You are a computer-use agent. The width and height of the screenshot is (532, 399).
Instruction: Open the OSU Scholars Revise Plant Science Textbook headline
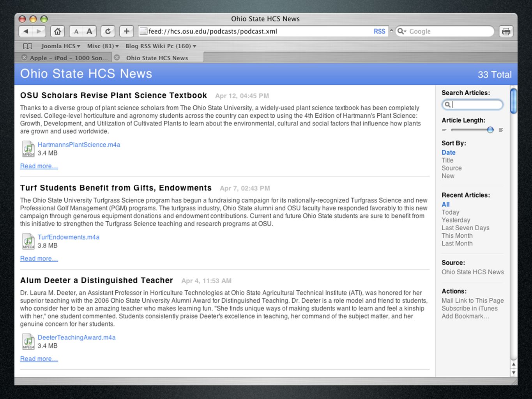pos(114,95)
